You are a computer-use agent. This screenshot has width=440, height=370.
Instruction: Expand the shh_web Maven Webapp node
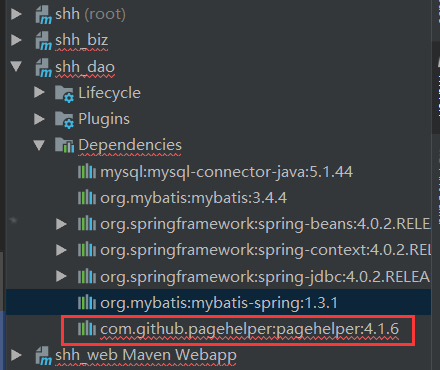pos(16,355)
